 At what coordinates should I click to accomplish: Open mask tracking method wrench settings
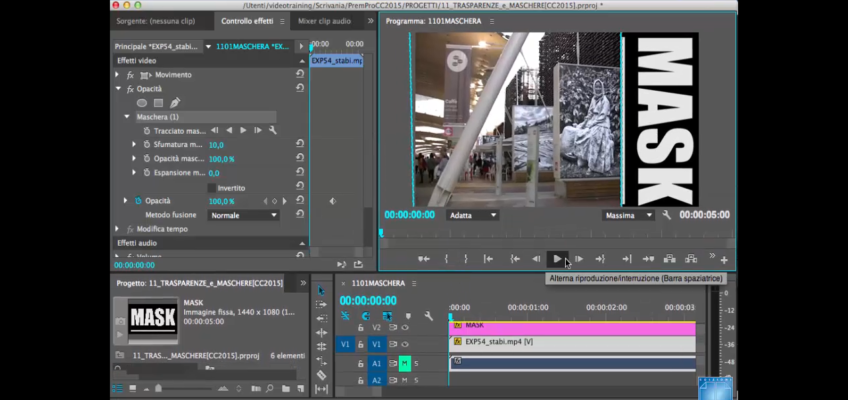273,131
